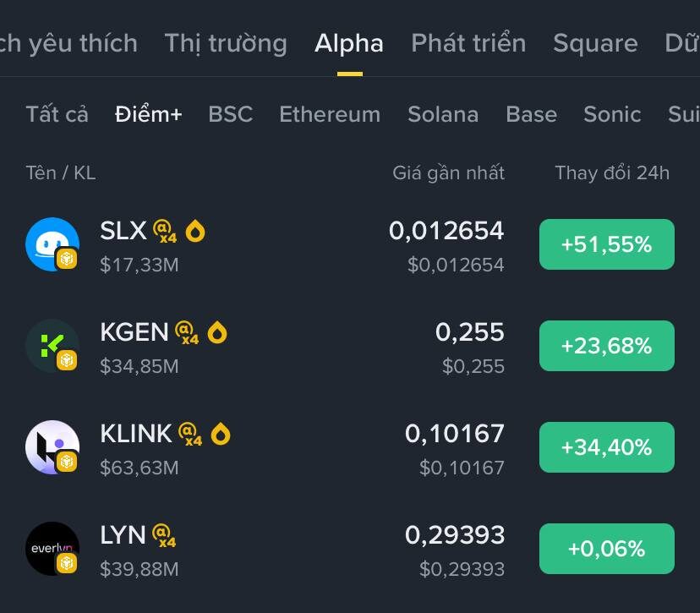The image size is (700, 613).
Task: Click the +0,06% change button for LYN
Action: (606, 548)
